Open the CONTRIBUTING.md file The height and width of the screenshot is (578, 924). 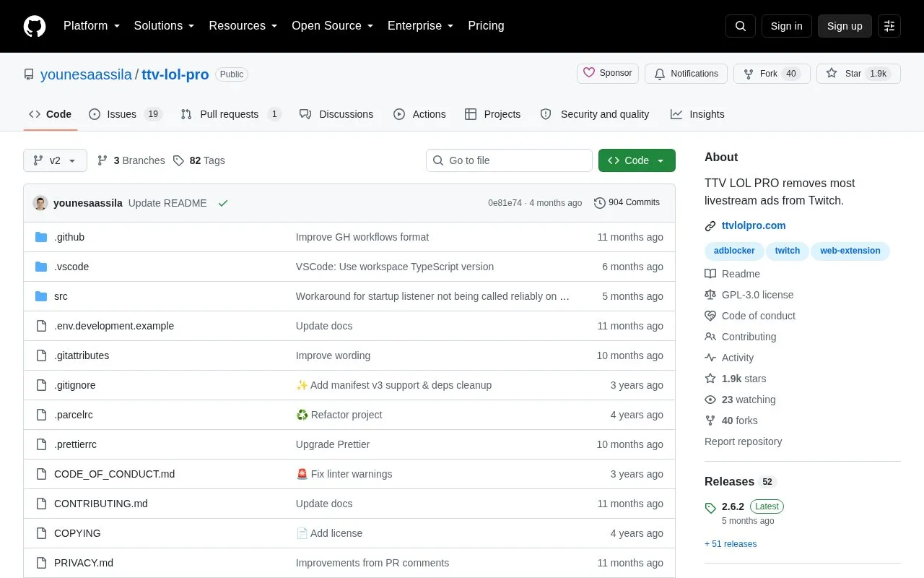pos(101,504)
